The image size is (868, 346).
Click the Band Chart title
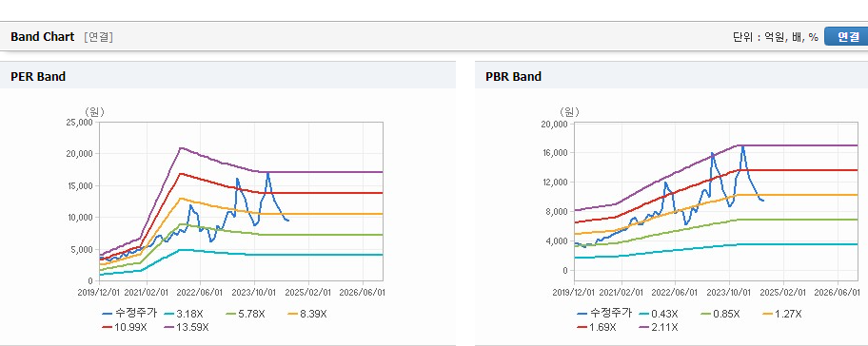(x=42, y=37)
